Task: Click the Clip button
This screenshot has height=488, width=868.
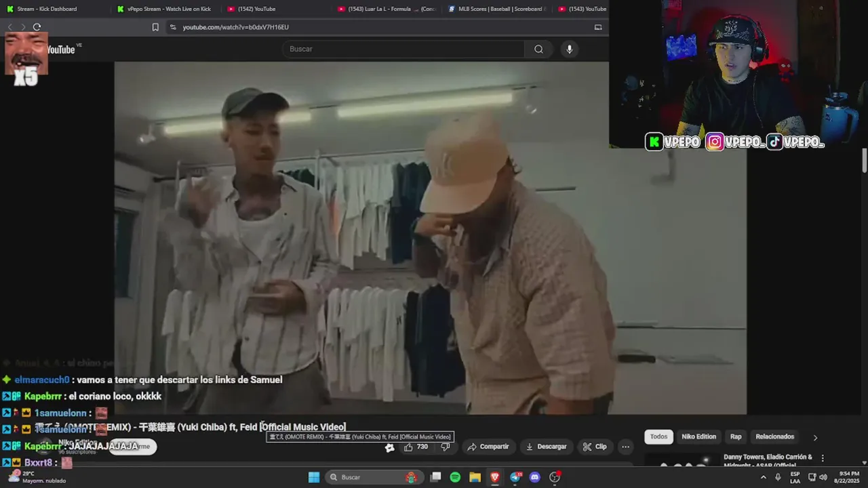Action: coord(595,447)
